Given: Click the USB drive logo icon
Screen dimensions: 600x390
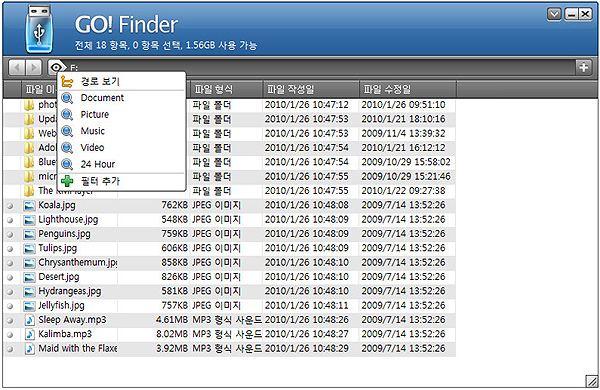Looking at the screenshot, I should tap(39, 29).
